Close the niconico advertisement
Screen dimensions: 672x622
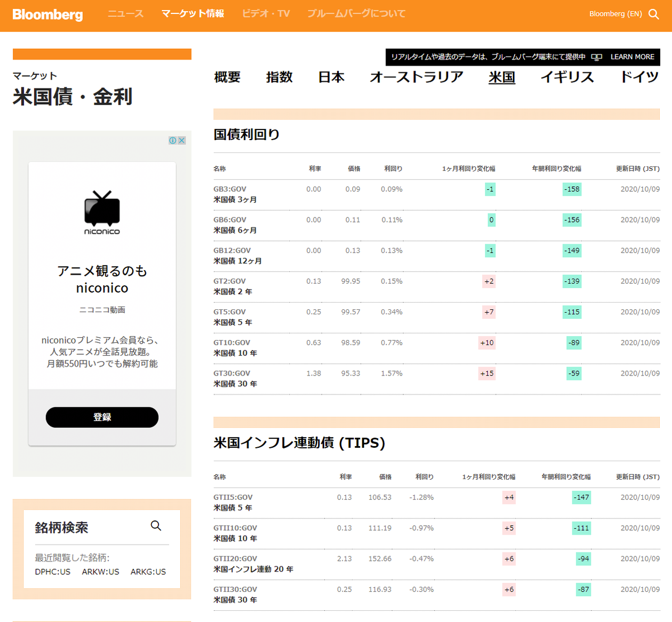pos(181,141)
